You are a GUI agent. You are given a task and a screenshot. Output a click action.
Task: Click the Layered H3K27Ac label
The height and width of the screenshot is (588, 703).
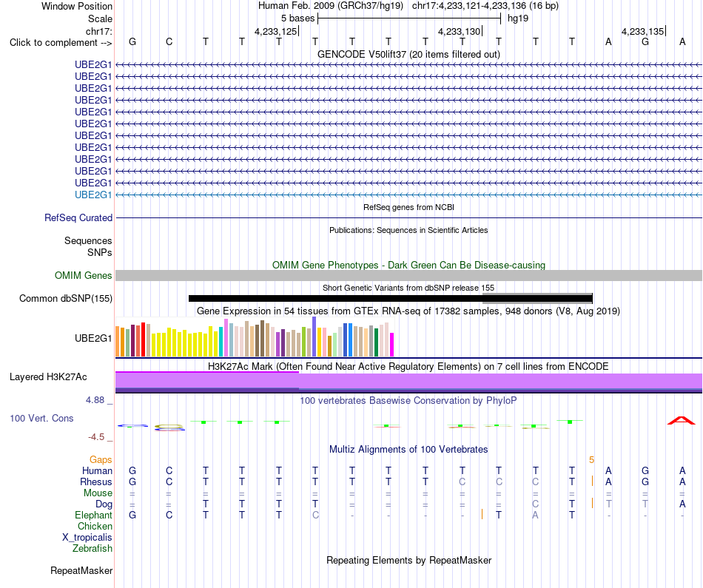[48, 377]
